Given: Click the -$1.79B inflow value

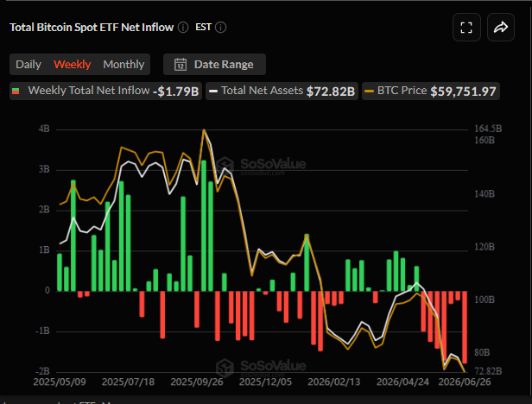Looking at the screenshot, I should pos(176,92).
